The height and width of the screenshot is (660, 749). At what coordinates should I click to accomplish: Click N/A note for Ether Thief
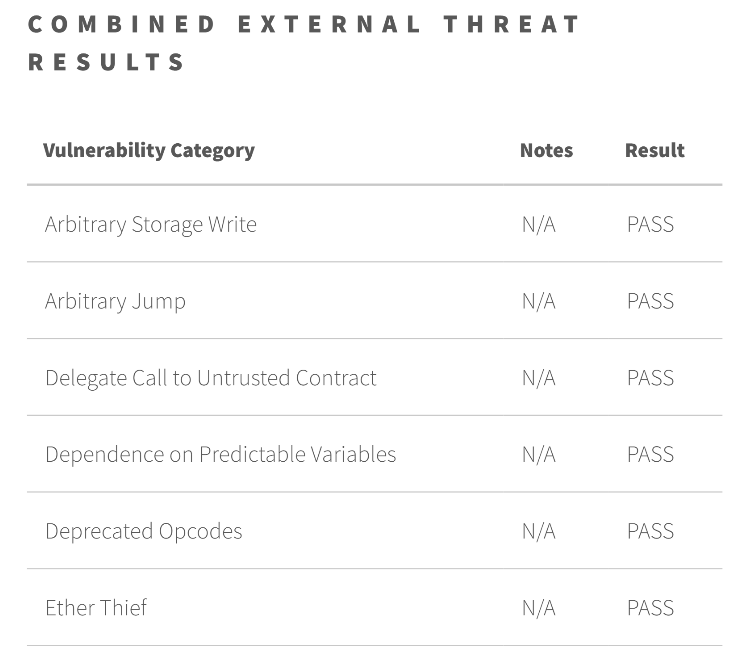pyautogui.click(x=539, y=608)
